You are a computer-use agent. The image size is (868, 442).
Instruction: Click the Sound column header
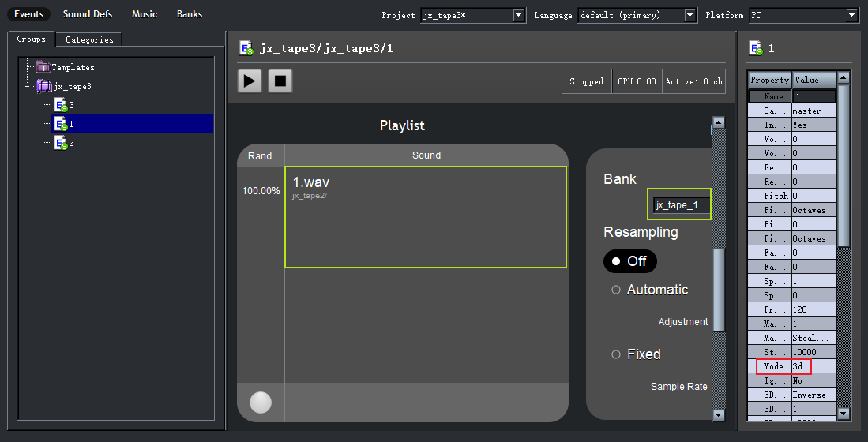[x=426, y=155]
